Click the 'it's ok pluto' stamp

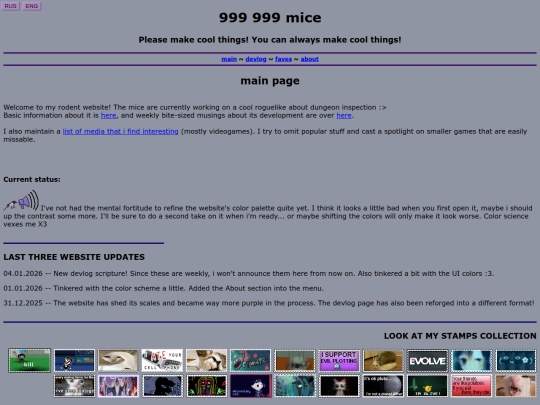point(383,386)
